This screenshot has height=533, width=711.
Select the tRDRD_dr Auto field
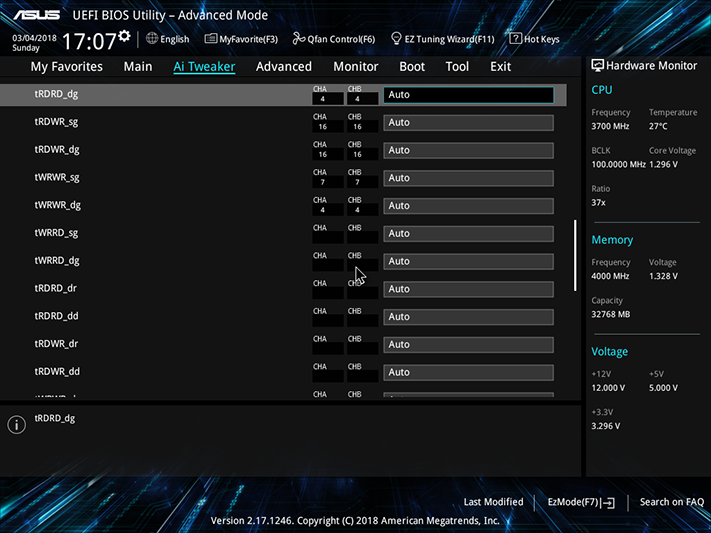(468, 289)
